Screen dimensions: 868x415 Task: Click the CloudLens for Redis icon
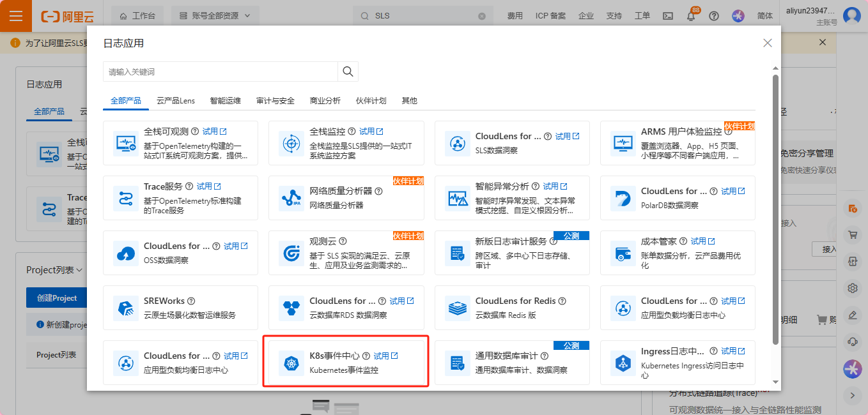[457, 308]
